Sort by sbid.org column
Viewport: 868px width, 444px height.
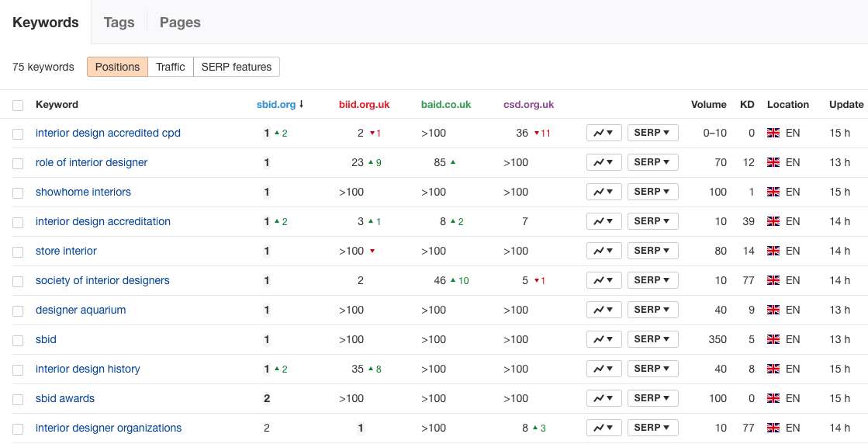tap(276, 104)
